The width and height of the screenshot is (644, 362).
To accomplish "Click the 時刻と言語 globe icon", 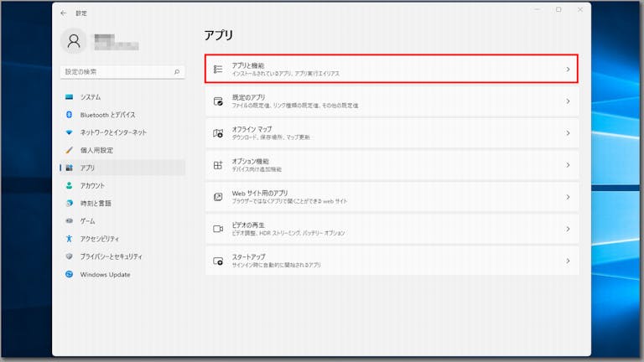I will click(x=69, y=203).
